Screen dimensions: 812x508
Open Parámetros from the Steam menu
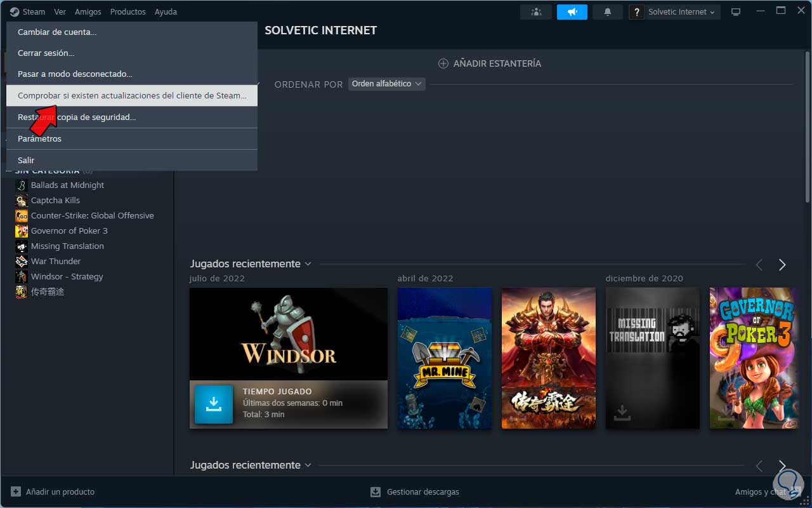(x=132, y=138)
